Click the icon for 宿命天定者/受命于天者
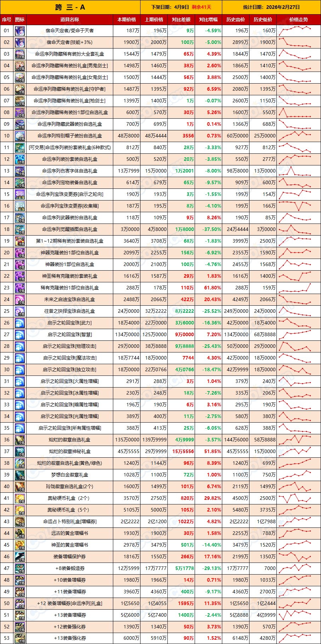This screenshot has height=644, width=321. [x=20, y=31]
